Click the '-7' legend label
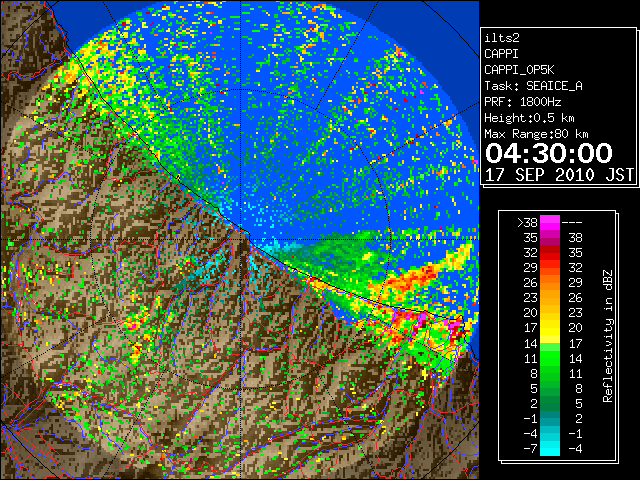The image size is (640, 480). coord(530,448)
